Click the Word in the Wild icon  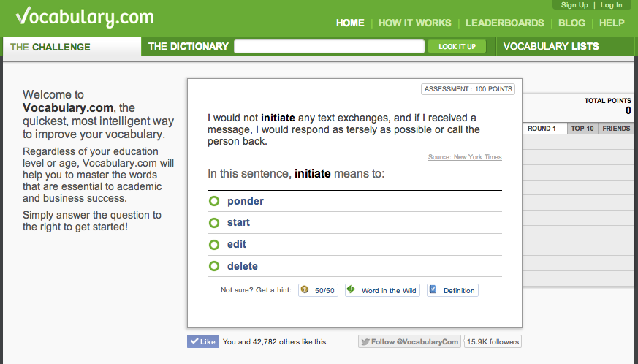[352, 290]
